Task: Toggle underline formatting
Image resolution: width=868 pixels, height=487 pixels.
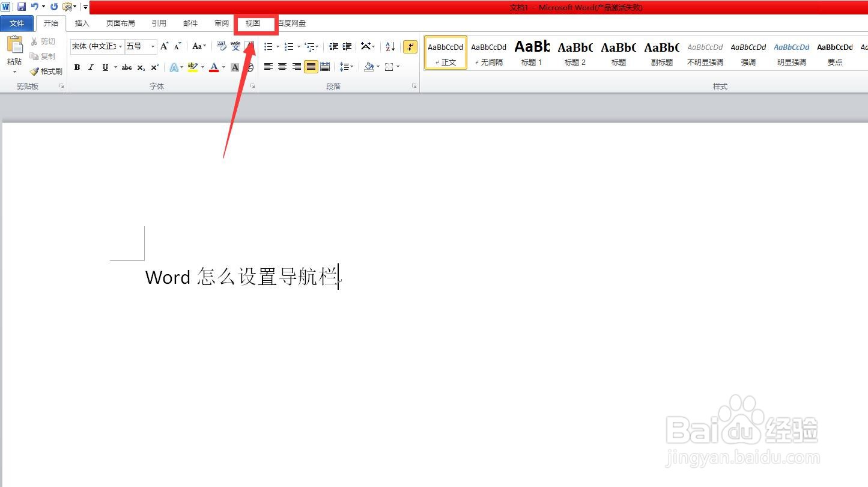Action: [x=105, y=67]
